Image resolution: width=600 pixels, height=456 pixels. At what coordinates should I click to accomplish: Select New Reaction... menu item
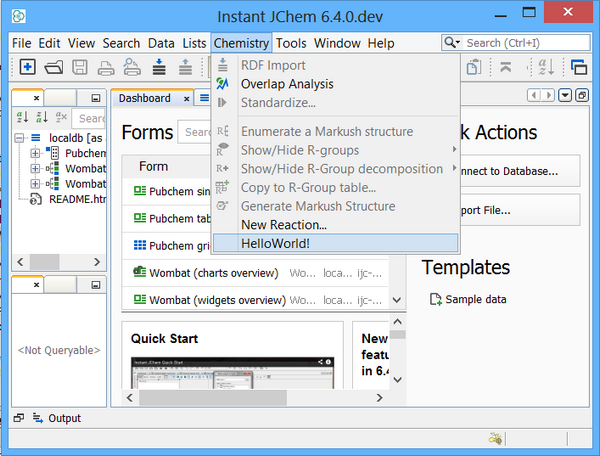(x=283, y=225)
